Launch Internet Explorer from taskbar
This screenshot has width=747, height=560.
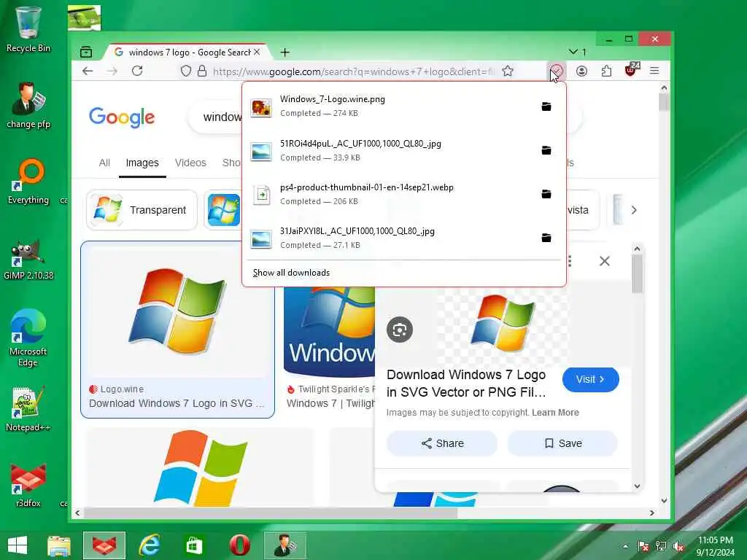click(x=149, y=545)
